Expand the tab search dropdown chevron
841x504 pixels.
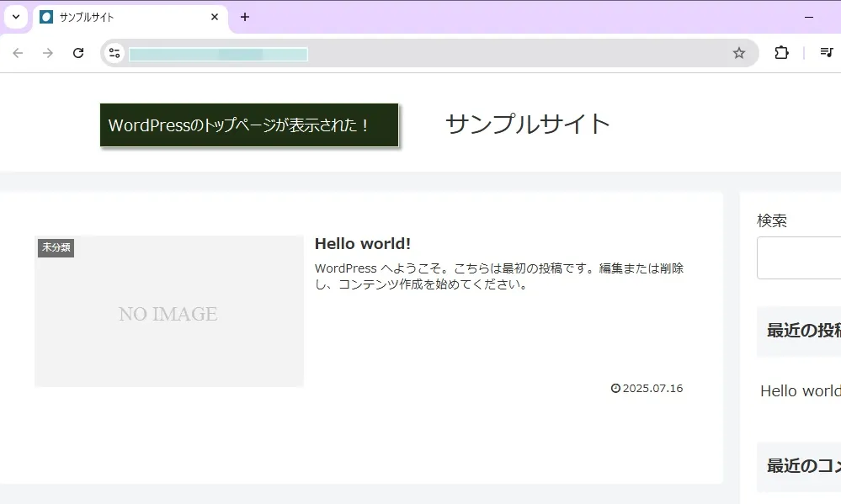coord(15,17)
